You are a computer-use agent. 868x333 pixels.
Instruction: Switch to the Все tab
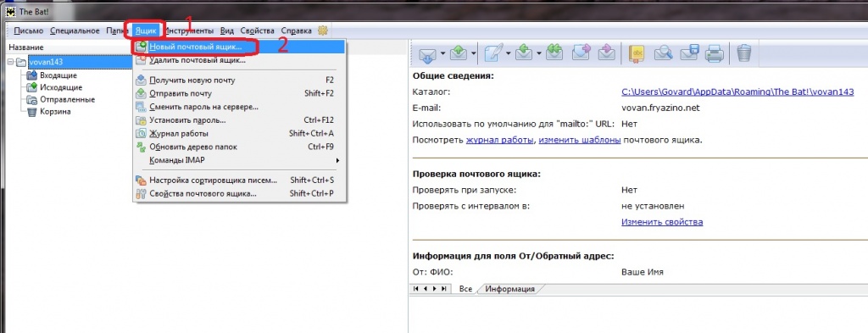465,289
